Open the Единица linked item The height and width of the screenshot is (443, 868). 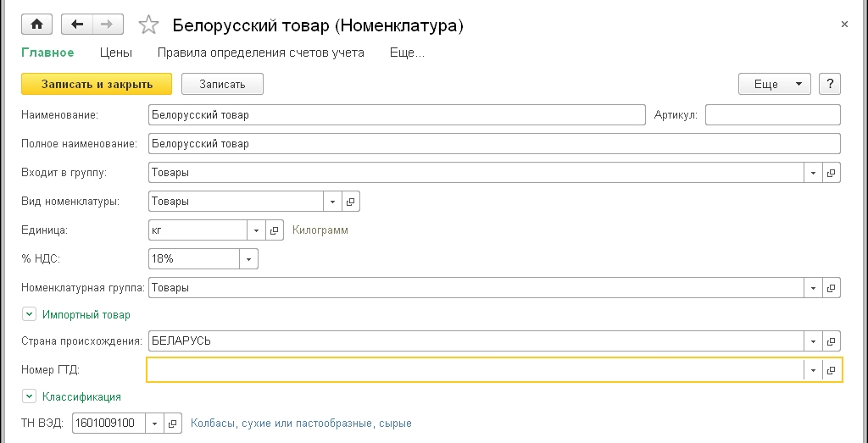tap(274, 230)
